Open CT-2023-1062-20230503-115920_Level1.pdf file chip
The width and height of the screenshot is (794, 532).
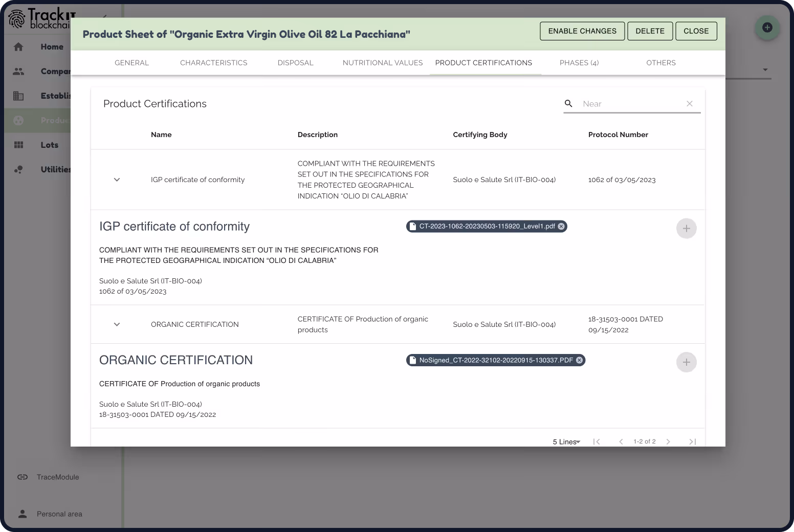[x=487, y=226]
